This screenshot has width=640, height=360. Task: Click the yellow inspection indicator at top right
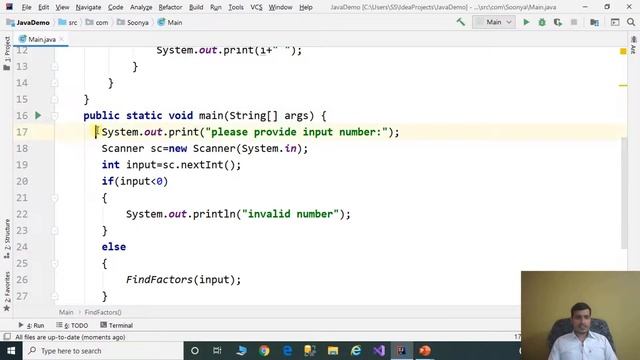623,51
